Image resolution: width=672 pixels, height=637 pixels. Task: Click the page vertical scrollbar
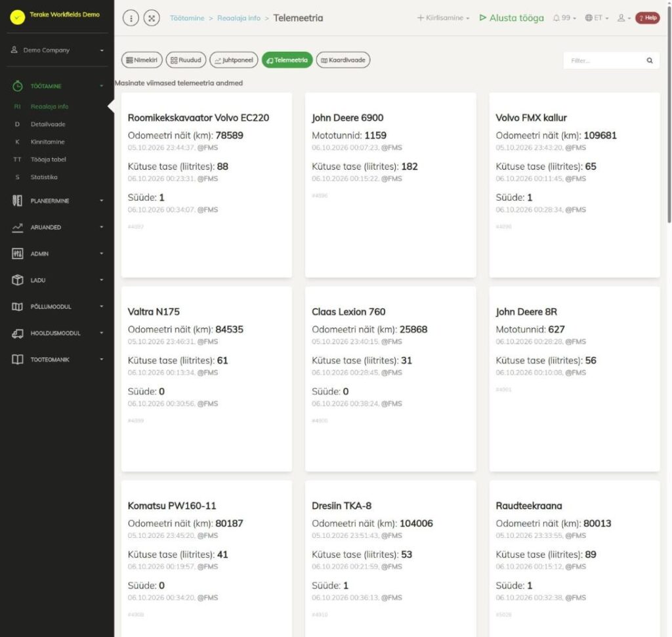pyautogui.click(x=669, y=115)
